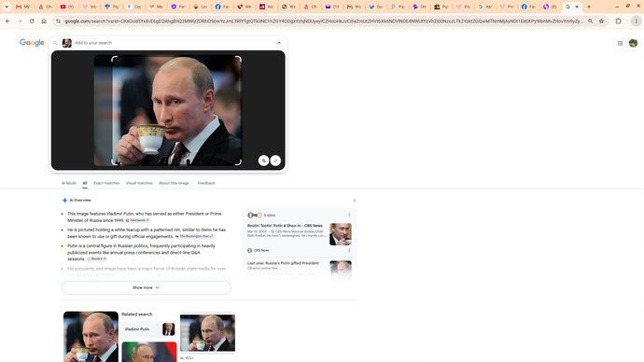Open the browser home page icon
This screenshot has width=644, height=362.
(44, 21)
